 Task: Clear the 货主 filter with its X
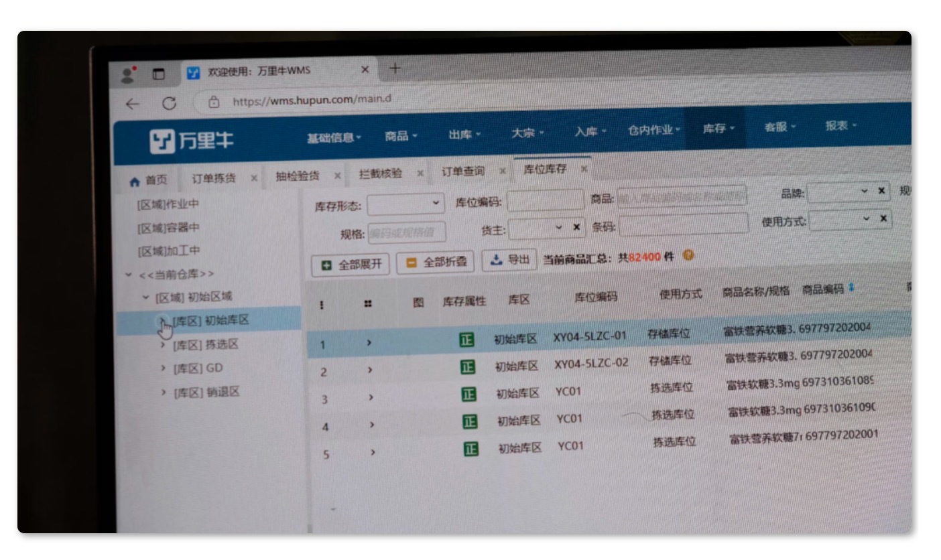pyautogui.click(x=576, y=227)
